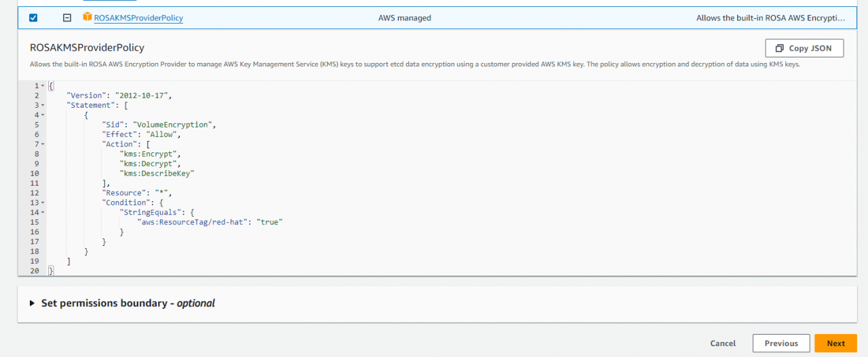This screenshot has height=357, width=868.
Task: Click the Copy JSON button
Action: [x=804, y=48]
